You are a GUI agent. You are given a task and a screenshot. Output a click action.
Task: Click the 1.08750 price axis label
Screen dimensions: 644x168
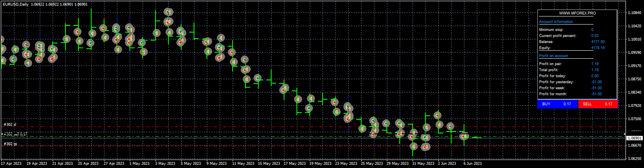click(634, 79)
